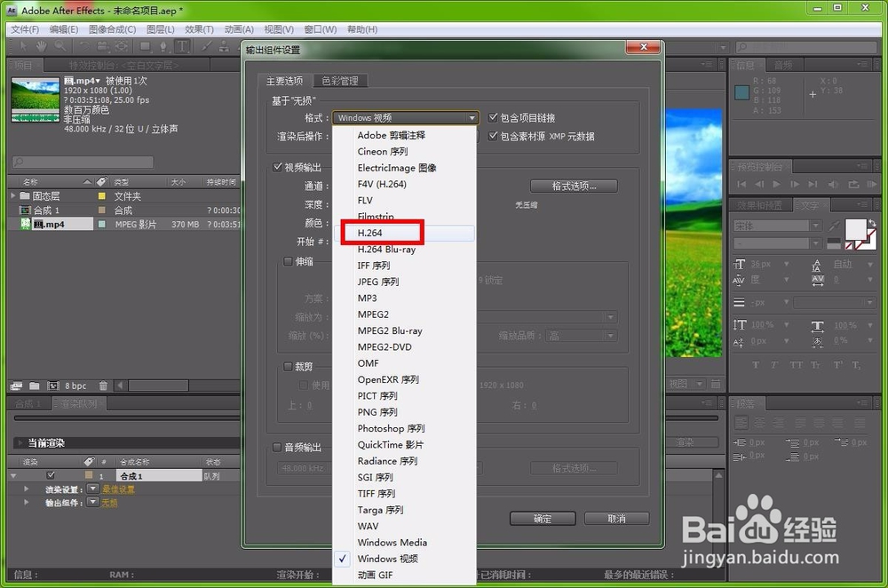888x588 pixels.
Task: Open the 格式 dropdown showing Windows 视频
Action: tap(406, 118)
